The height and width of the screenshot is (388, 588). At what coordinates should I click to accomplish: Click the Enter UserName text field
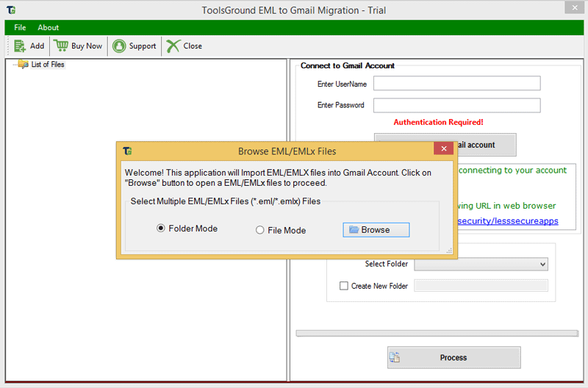click(456, 84)
